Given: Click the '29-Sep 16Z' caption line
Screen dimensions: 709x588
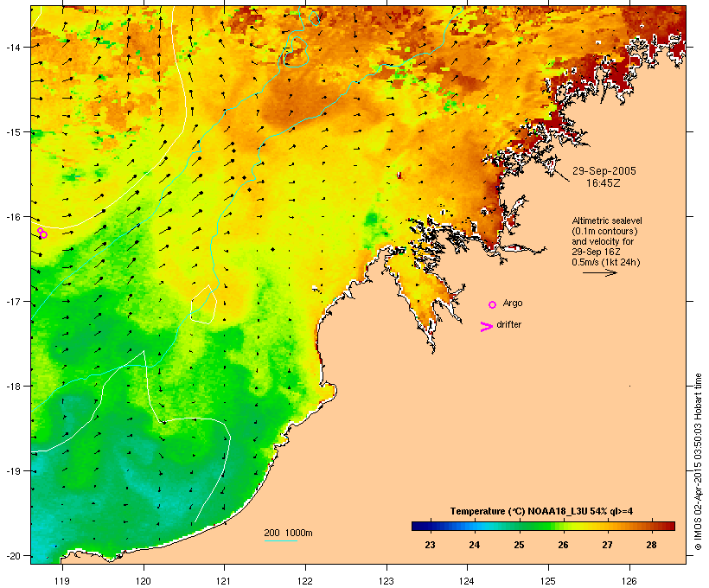Looking at the screenshot, I should point(596,252).
